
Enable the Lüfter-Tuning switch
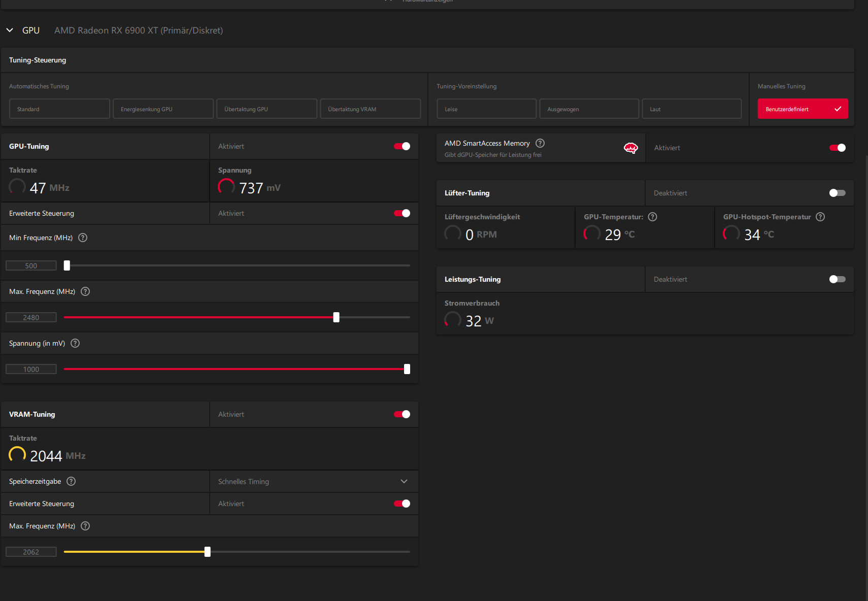pyautogui.click(x=838, y=193)
